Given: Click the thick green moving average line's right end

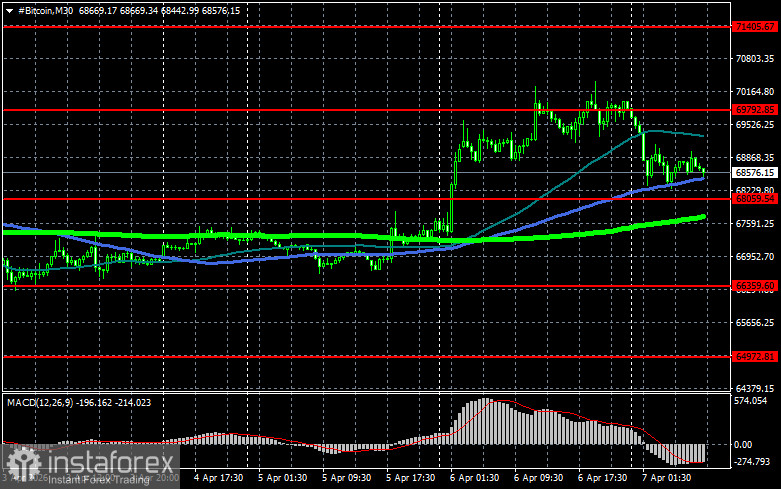Looking at the screenshot, I should pos(703,217).
